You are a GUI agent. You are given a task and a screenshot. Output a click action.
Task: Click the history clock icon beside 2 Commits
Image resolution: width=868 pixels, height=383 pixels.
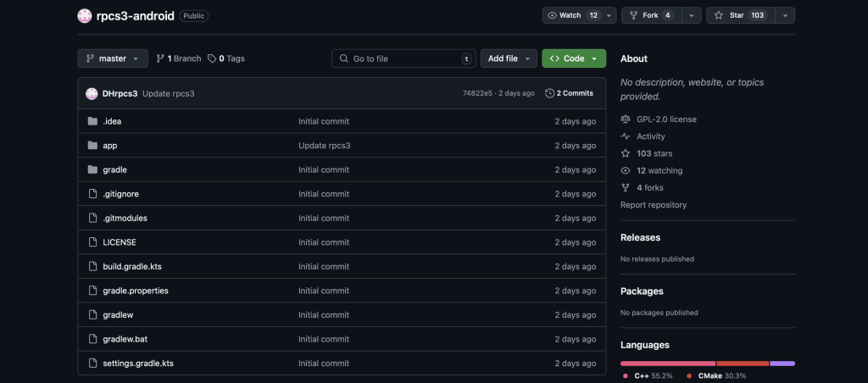[549, 93]
